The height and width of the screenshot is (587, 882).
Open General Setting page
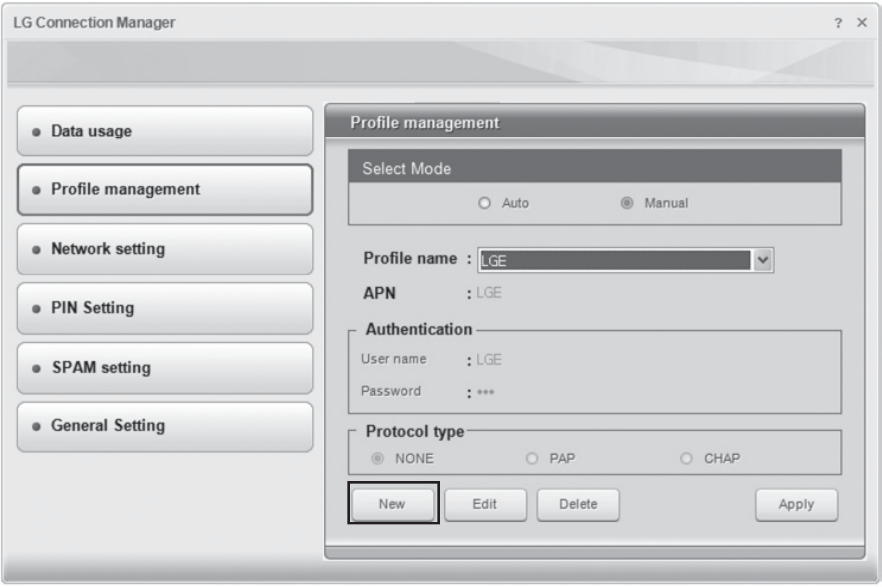165,426
